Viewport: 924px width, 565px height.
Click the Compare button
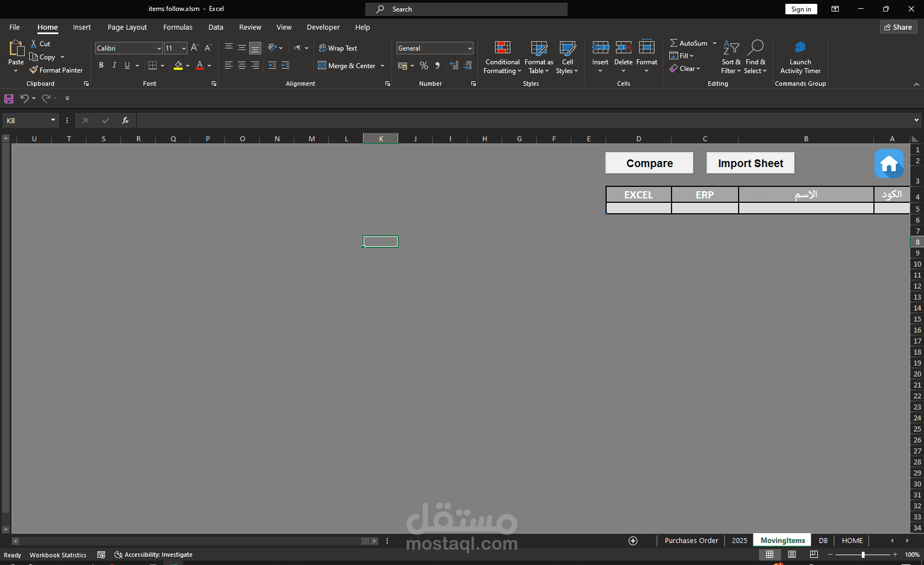coord(650,163)
